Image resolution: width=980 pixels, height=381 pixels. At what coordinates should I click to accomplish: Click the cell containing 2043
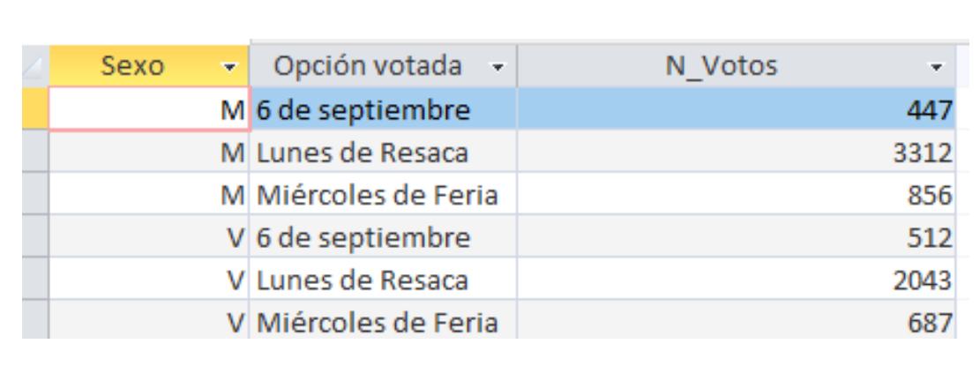(x=737, y=280)
